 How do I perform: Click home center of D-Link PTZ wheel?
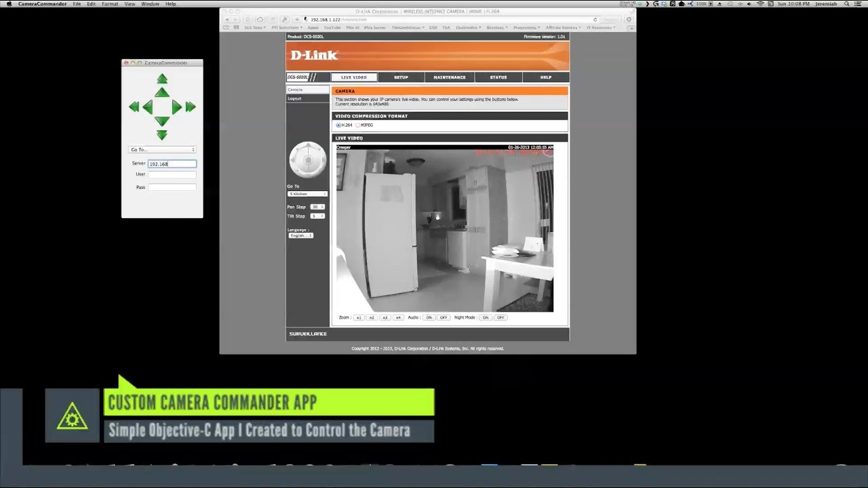click(x=308, y=160)
